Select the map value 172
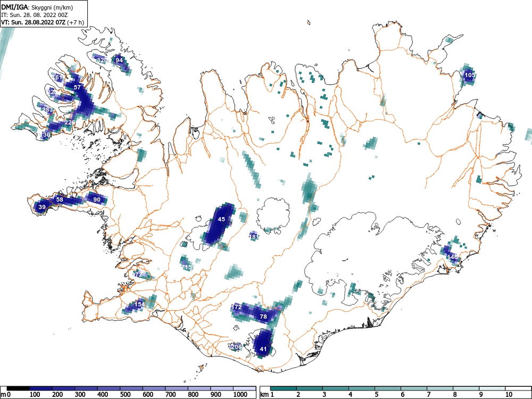This screenshot has height=399, width=532. pos(237,307)
